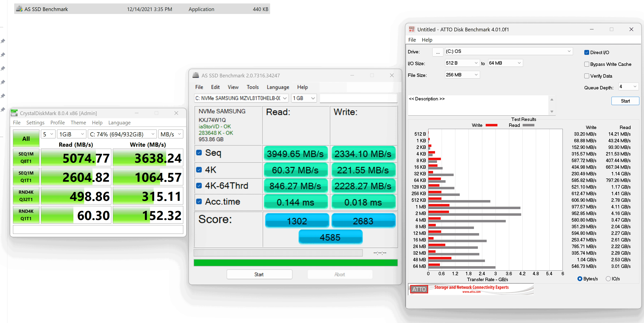The image size is (644, 323).
Task: Click Start in AS SSD Benchmark
Action: [x=259, y=274]
